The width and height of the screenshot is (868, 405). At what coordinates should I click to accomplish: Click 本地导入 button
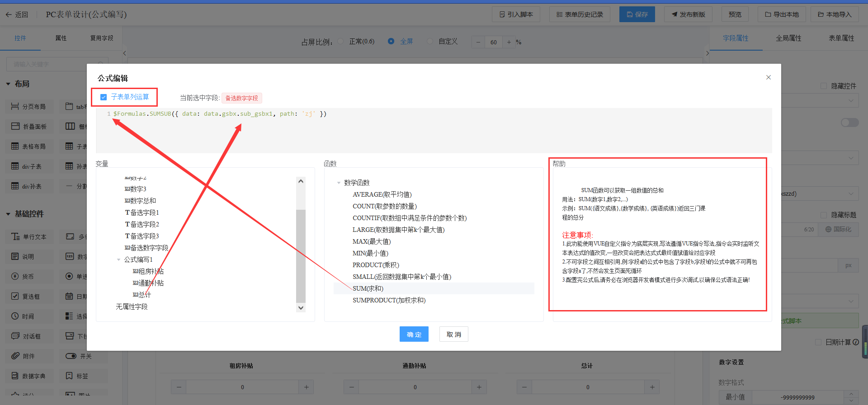coord(835,14)
